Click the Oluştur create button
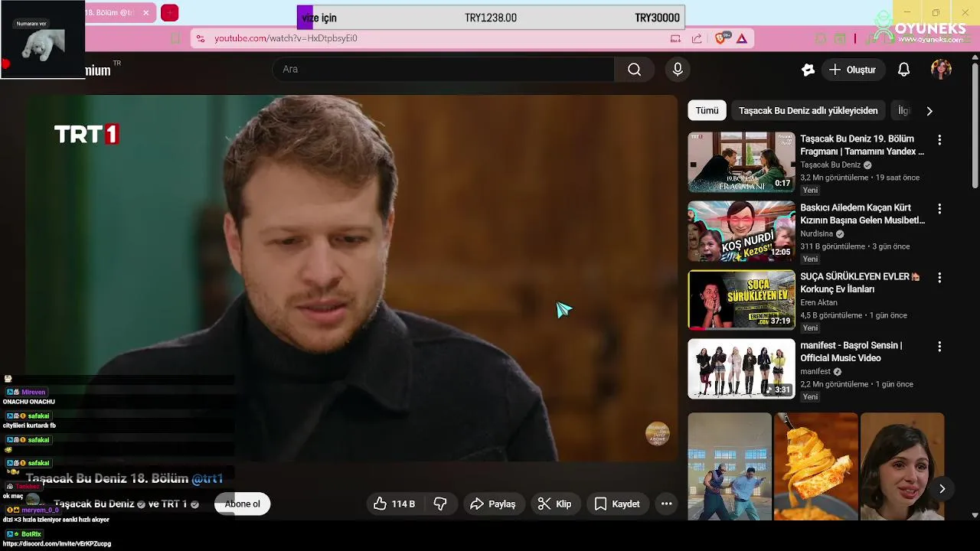The width and height of the screenshot is (980, 551). pyautogui.click(x=853, y=70)
